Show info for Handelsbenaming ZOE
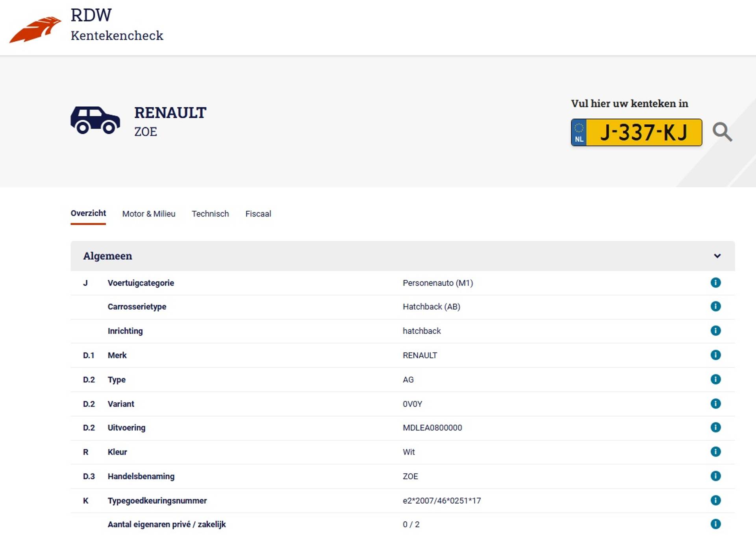Screen dimensions: 756x536 [715, 476]
